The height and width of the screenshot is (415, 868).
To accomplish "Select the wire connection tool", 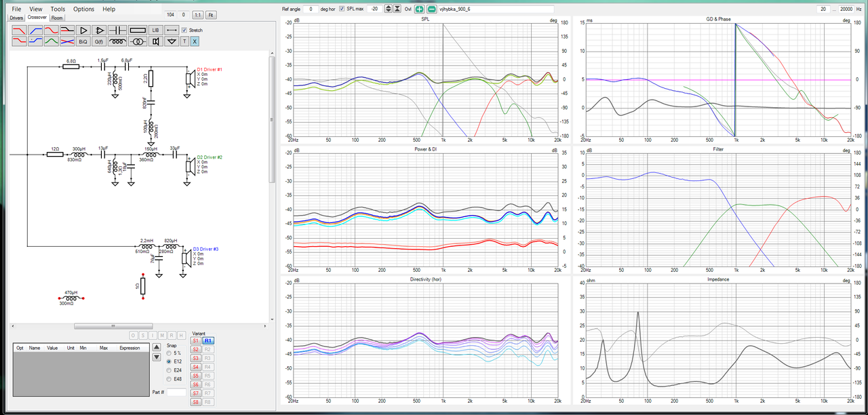I will click(172, 31).
